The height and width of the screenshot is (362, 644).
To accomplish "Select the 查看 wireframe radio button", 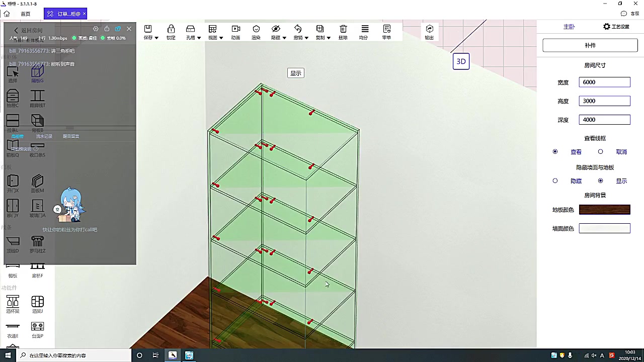I will (555, 152).
